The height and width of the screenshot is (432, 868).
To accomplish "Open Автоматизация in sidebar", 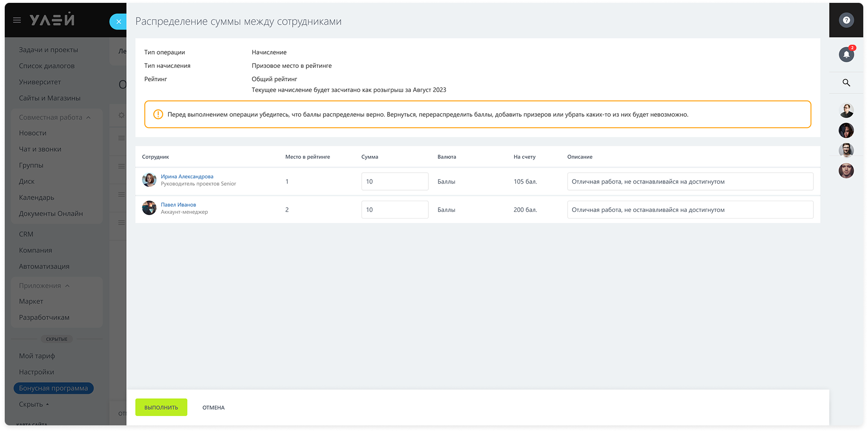I will pyautogui.click(x=44, y=267).
